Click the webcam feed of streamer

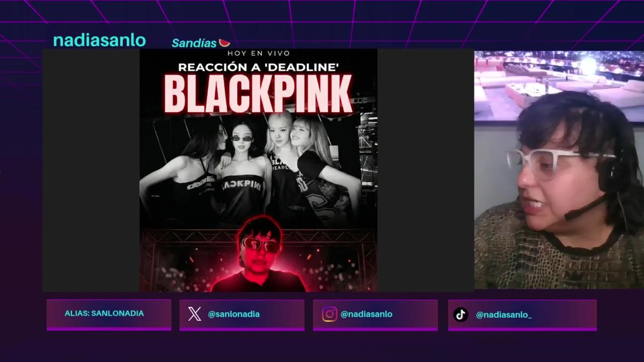559,169
